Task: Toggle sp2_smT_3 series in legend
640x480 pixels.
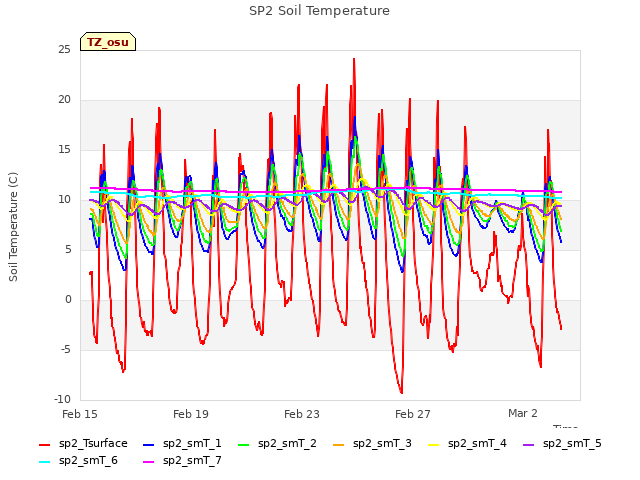Action: [372, 444]
